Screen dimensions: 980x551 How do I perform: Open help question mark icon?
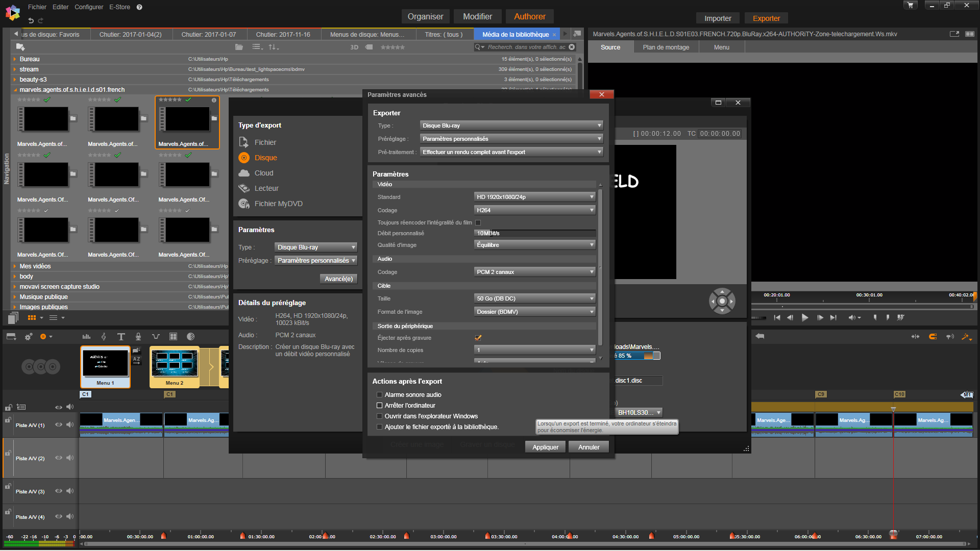[x=139, y=7]
